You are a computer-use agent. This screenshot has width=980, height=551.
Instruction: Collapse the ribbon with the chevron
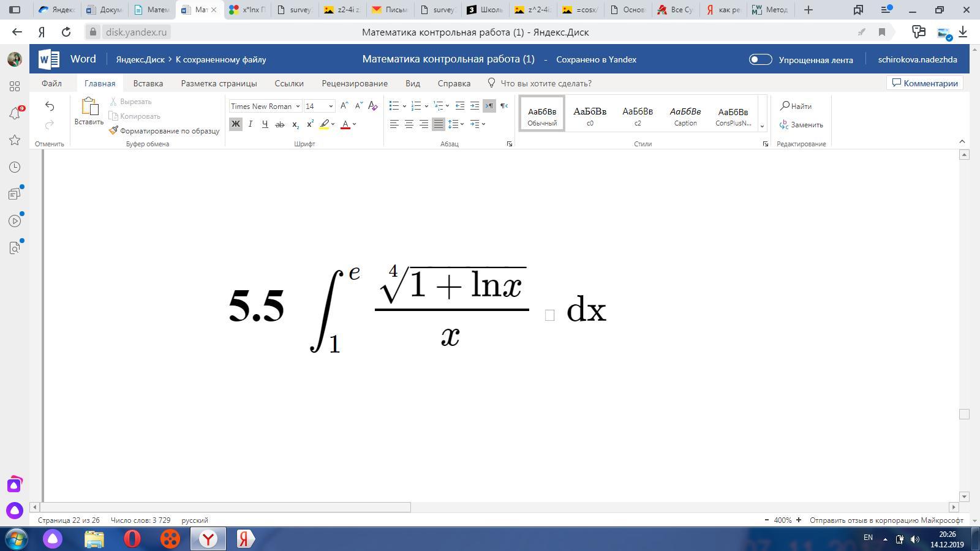(962, 142)
